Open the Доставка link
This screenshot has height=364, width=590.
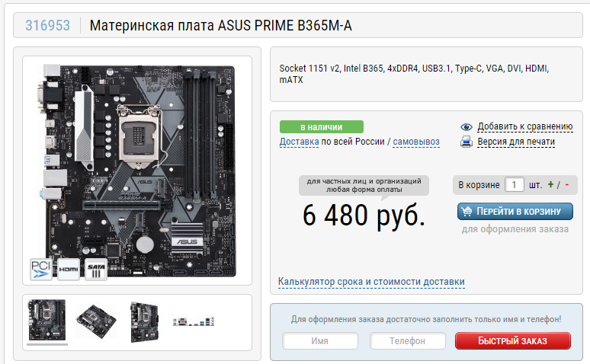(x=299, y=142)
